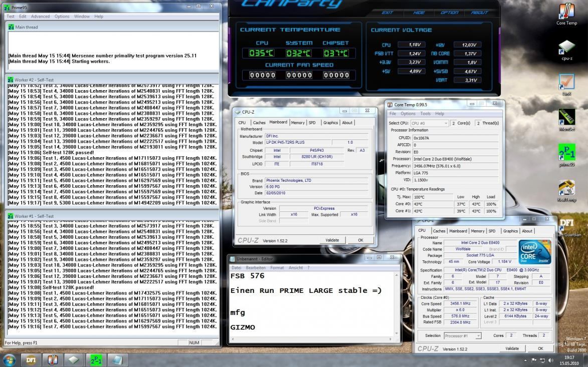Launch the LinX desktop shortcut
The height and width of the screenshot is (367, 588).
coord(566,85)
